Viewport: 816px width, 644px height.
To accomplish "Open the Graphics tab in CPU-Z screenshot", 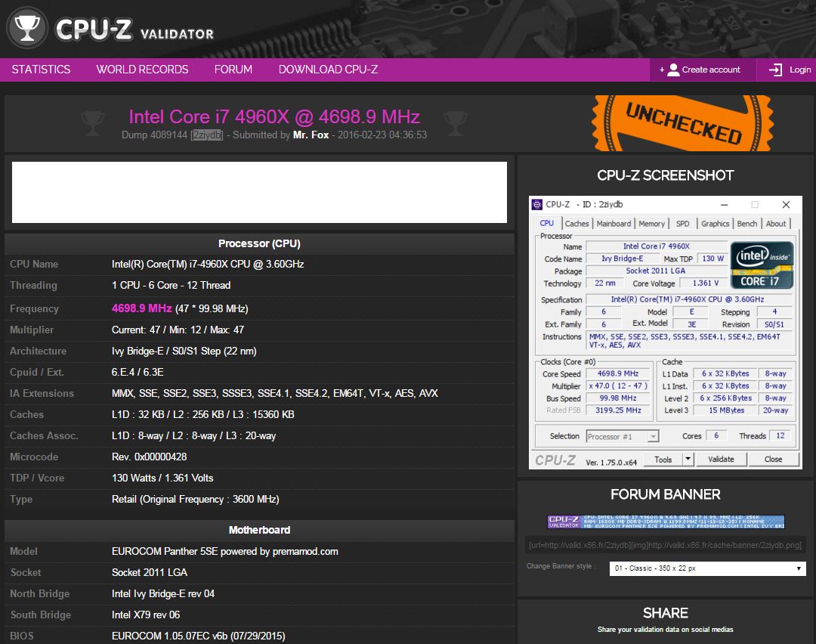I will (715, 223).
